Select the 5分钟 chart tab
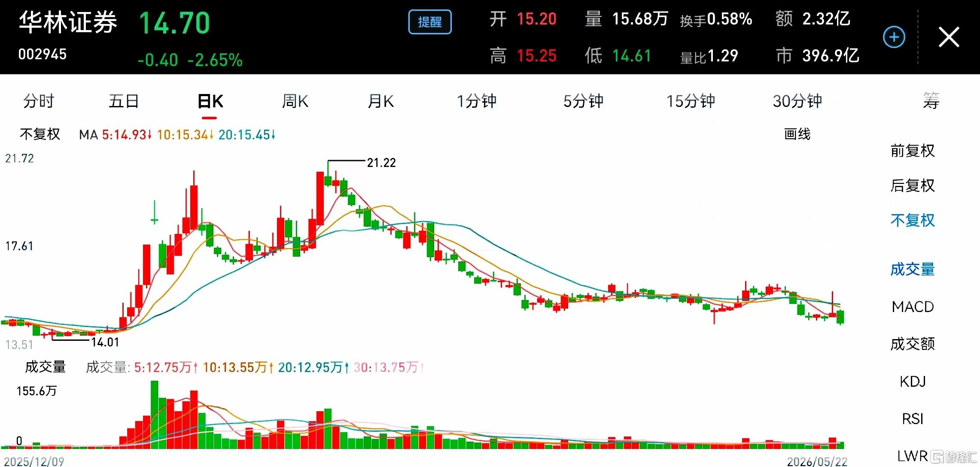Viewport: 980px width, 467px height. click(583, 101)
